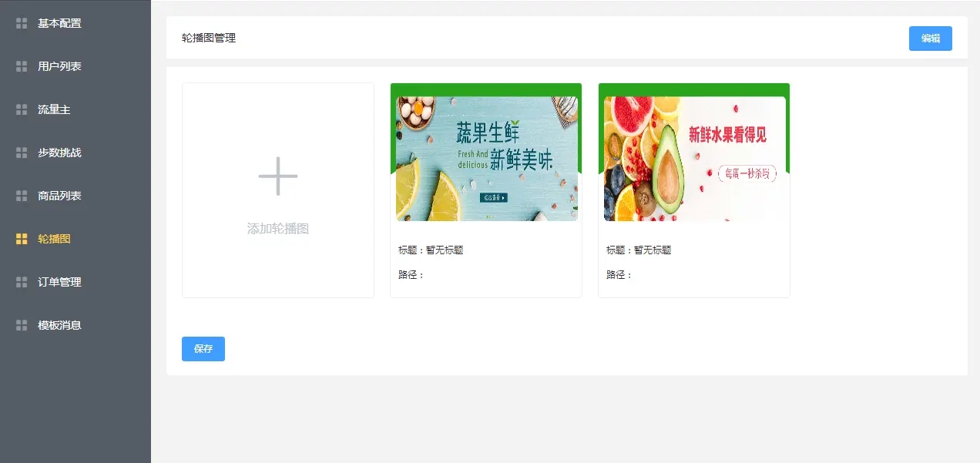The height and width of the screenshot is (463, 980).
Task: Click the blue 编辑 button
Action: tap(931, 39)
